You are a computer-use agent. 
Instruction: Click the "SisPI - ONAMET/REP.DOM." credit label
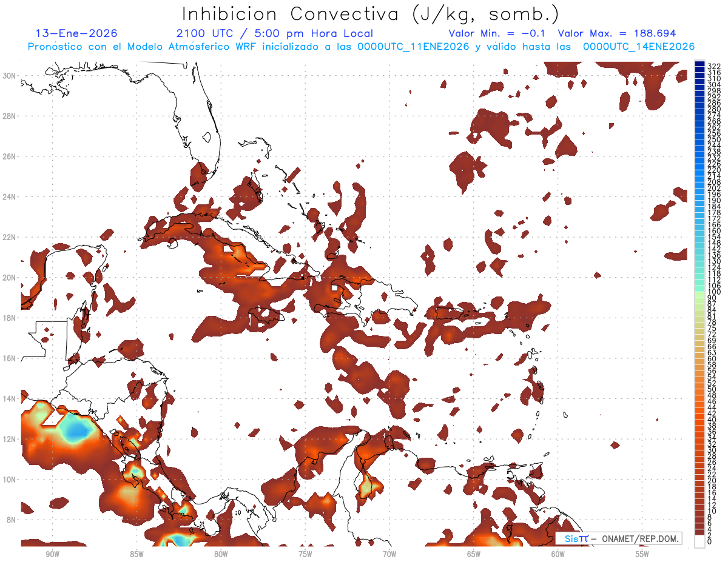click(618, 538)
